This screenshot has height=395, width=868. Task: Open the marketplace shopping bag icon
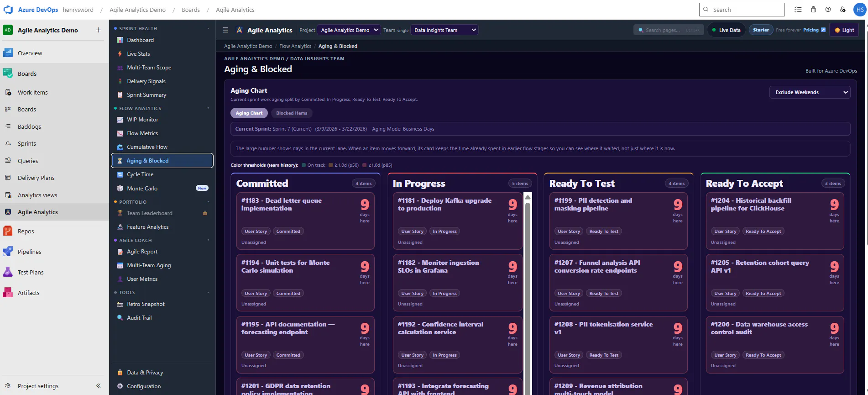click(813, 10)
